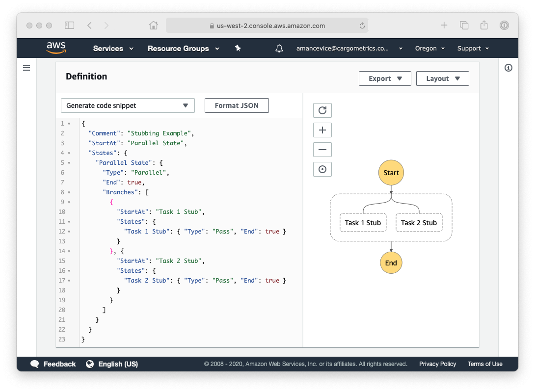Go back in browser history
This screenshot has height=392, width=535.
click(89, 25)
